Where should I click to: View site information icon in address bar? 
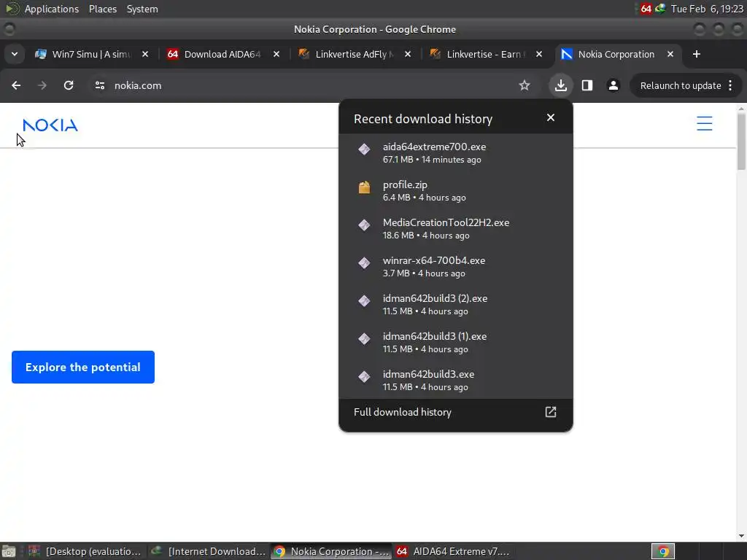tap(99, 85)
